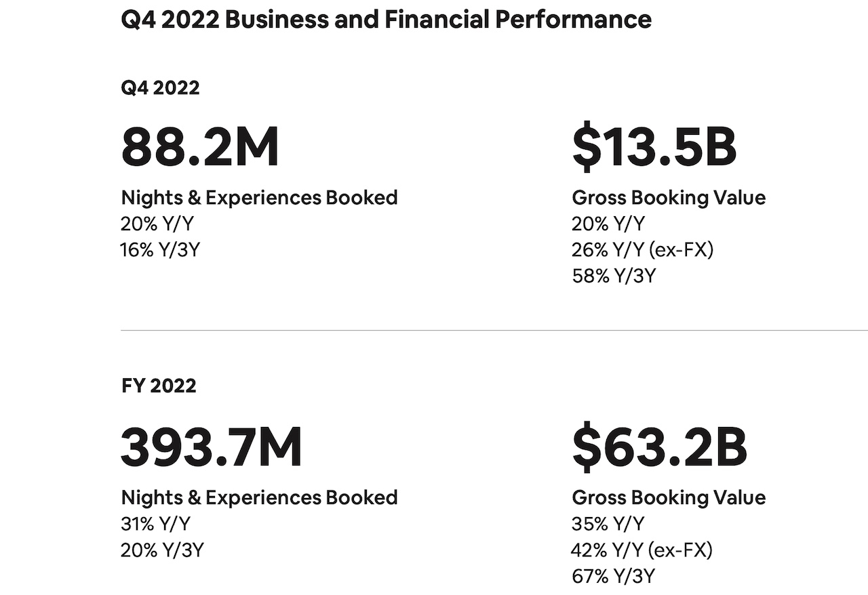Screen dimensions: 868x595
Task: Select "Gross Booking Value" label under $63.2B
Action: tap(669, 497)
